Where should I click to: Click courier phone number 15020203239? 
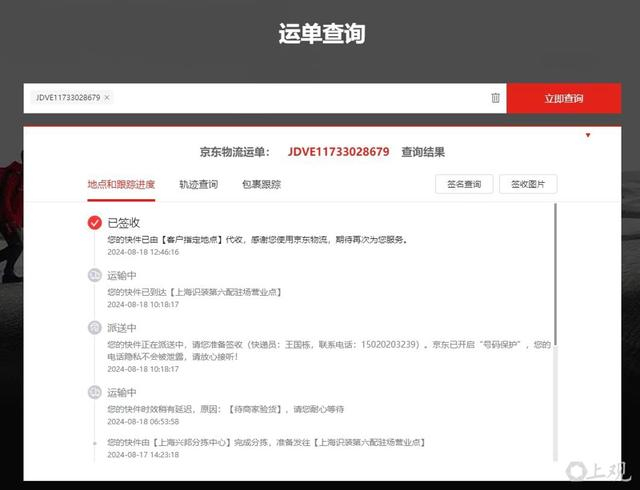(390, 345)
